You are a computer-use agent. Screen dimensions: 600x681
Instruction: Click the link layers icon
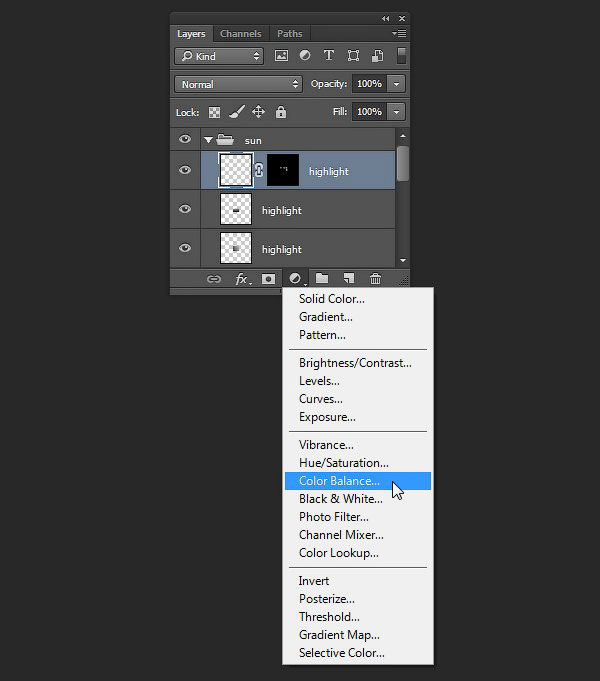pyautogui.click(x=214, y=279)
